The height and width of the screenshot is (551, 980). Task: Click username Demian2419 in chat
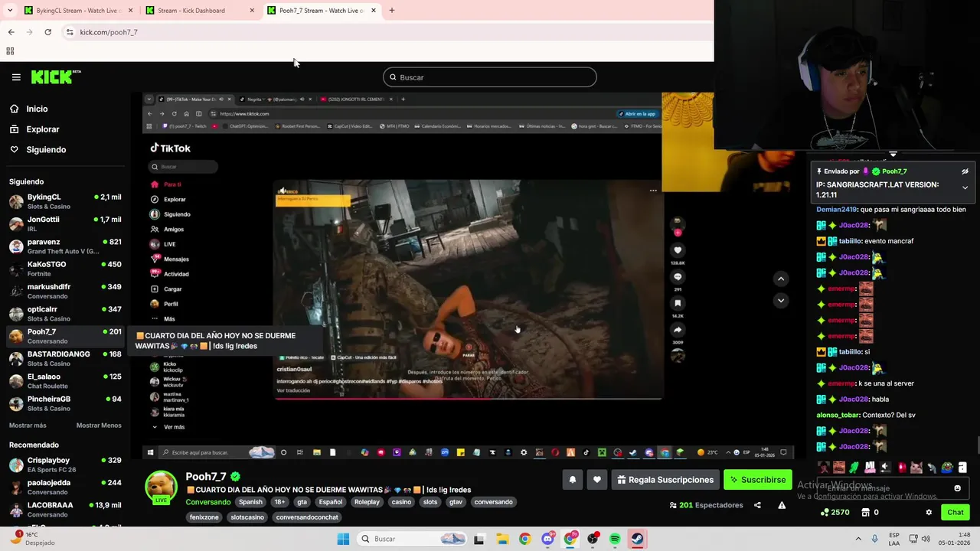836,210
